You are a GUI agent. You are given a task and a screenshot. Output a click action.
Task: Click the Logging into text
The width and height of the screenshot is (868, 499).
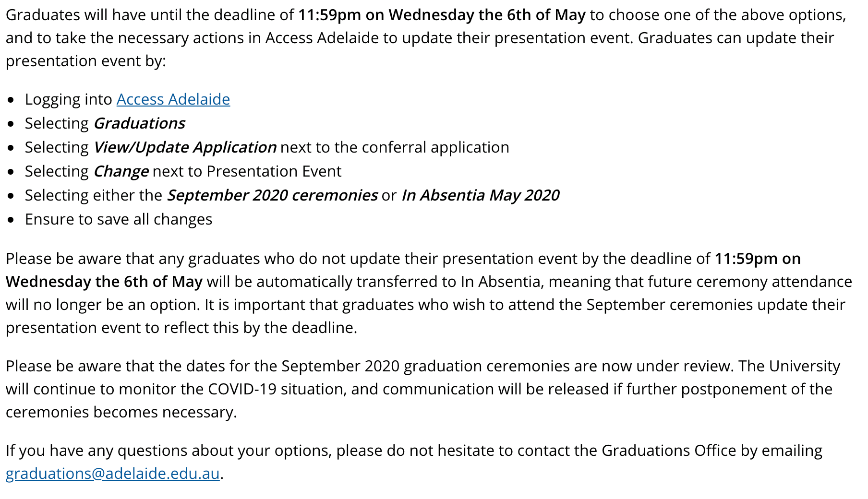pos(69,99)
